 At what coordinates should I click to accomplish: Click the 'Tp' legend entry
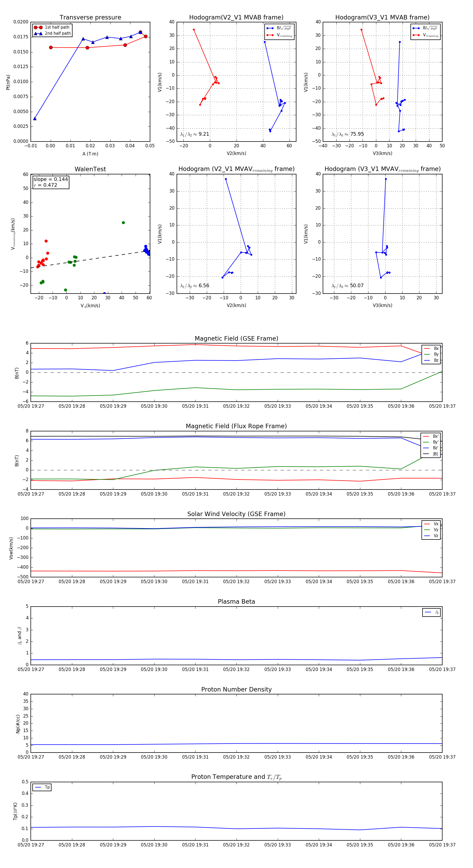pyautogui.click(x=42, y=787)
